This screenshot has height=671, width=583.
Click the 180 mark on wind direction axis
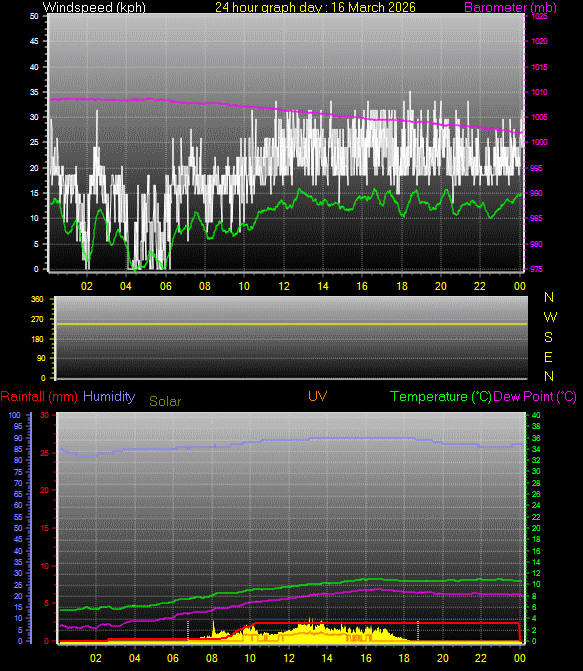point(37,339)
